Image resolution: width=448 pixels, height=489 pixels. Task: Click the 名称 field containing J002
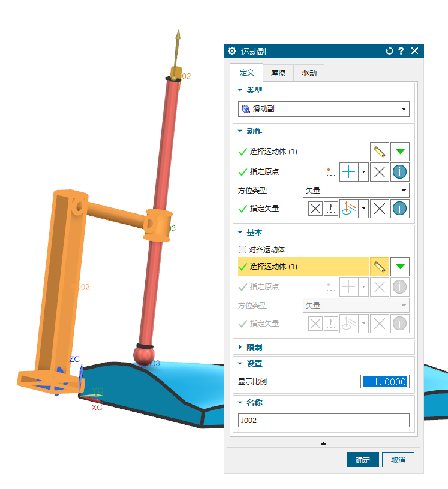point(323,420)
